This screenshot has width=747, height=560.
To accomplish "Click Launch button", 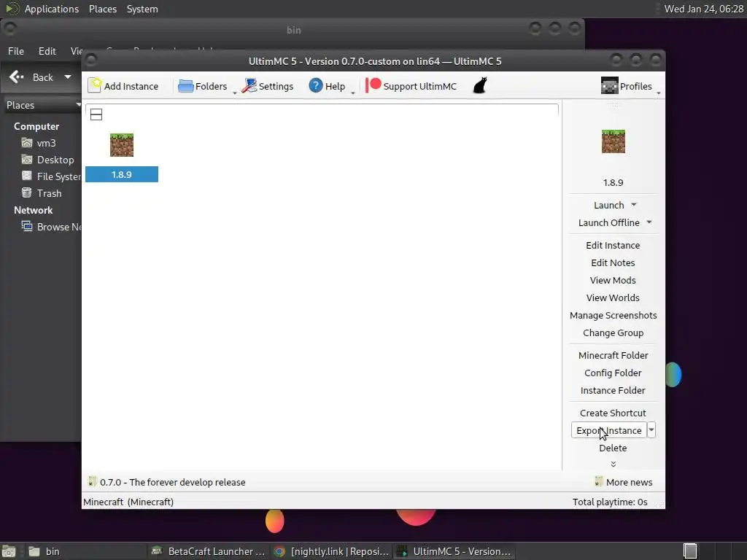I will (x=608, y=205).
